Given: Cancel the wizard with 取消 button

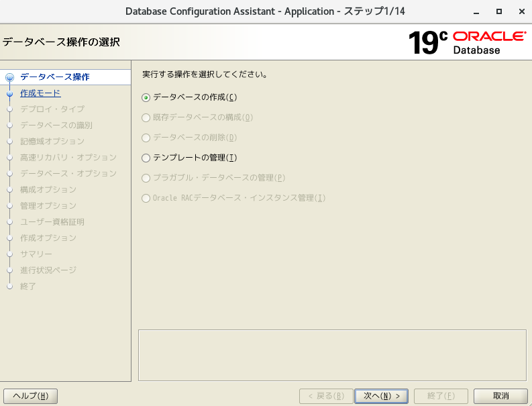Looking at the screenshot, I should point(500,396).
